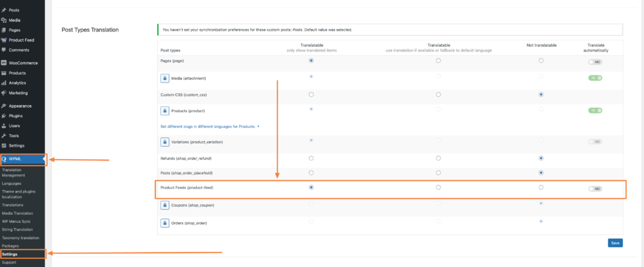Screen dimensions: 644x267
Task: Select fallback Translatable for Product Feeds
Action: [x=438, y=187]
